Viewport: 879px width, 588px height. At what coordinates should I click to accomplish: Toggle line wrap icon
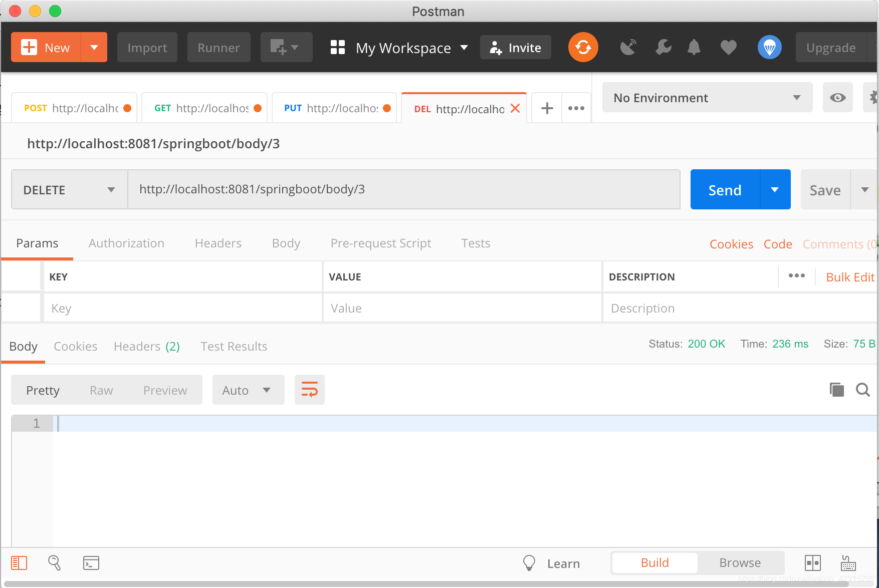[310, 390]
